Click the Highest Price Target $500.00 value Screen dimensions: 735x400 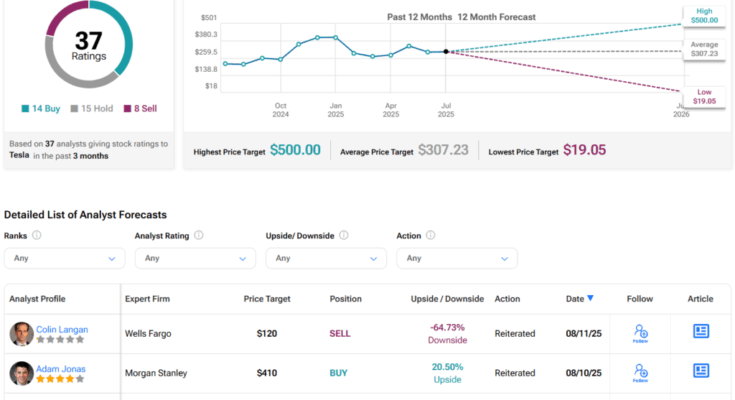[x=295, y=150]
